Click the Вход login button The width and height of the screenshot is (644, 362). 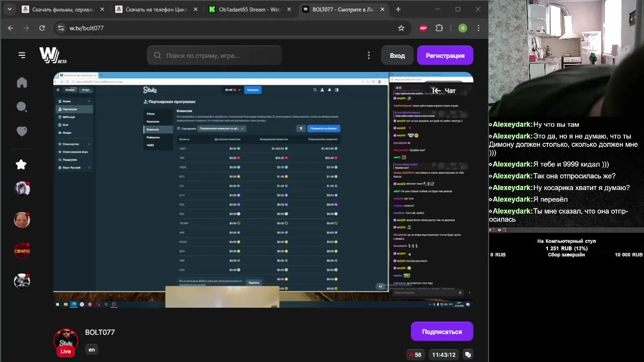point(397,55)
